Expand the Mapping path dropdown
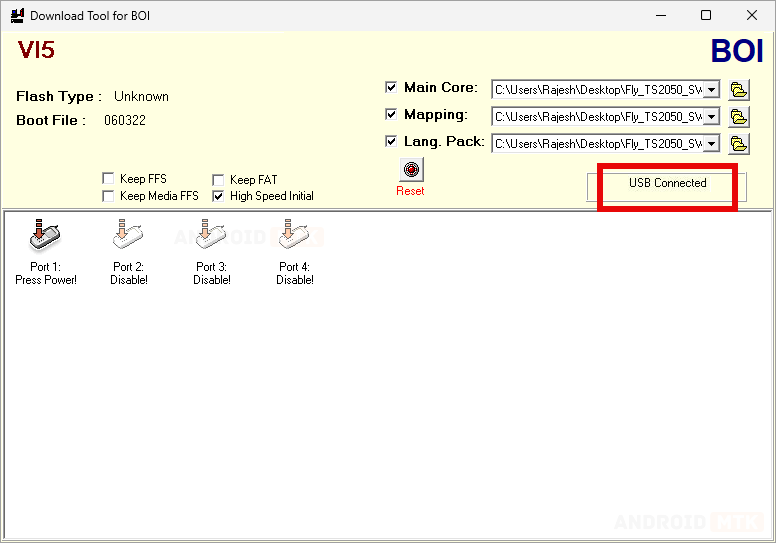 (x=711, y=117)
